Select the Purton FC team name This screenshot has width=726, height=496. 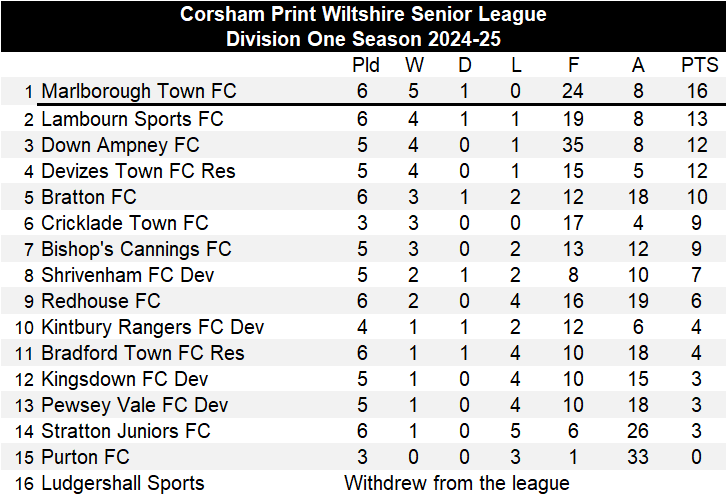coord(86,457)
